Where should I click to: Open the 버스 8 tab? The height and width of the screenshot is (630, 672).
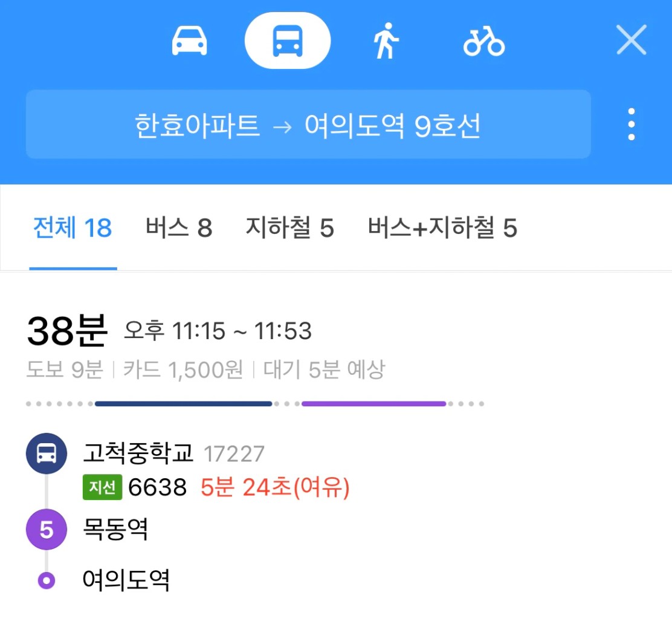pos(179,227)
